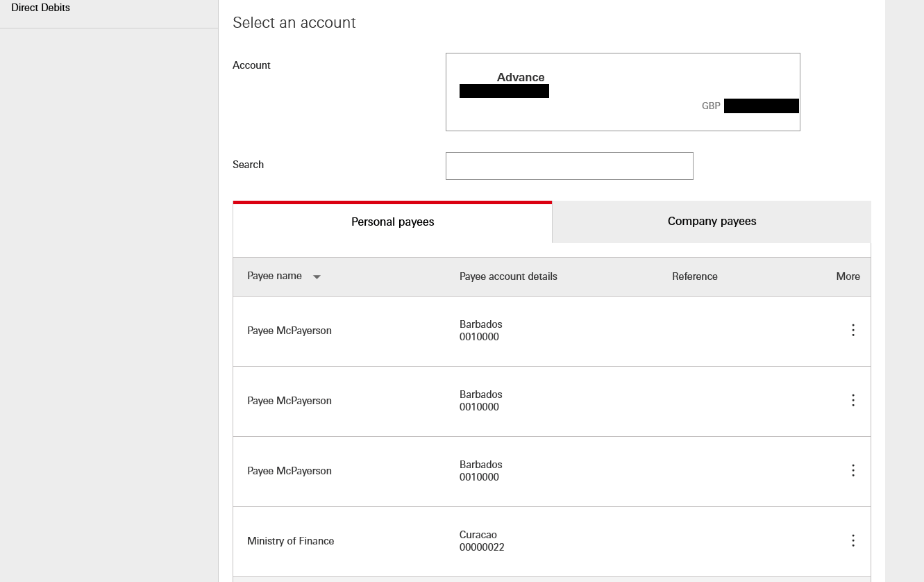
Task: Open the Advance account selector
Action: point(622,92)
